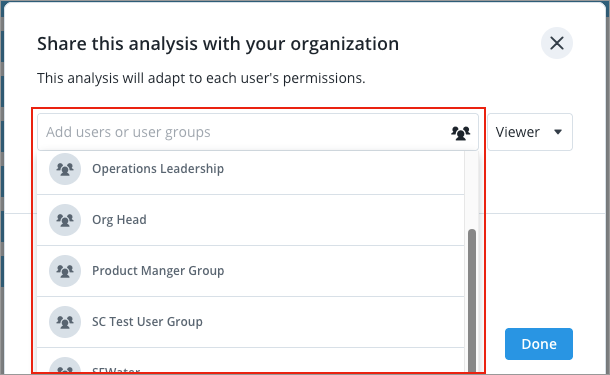Click the Org Head group avatar icon
The image size is (610, 375).
[x=65, y=220]
